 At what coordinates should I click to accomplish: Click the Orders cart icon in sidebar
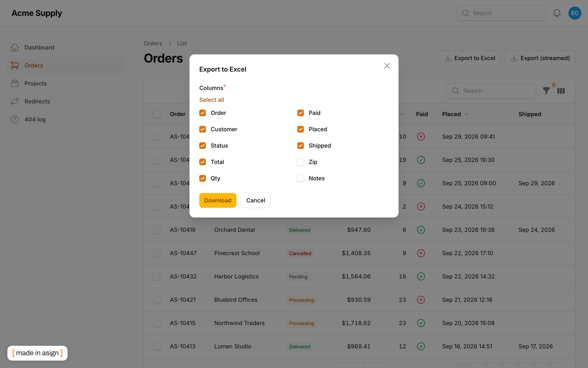[x=14, y=65]
